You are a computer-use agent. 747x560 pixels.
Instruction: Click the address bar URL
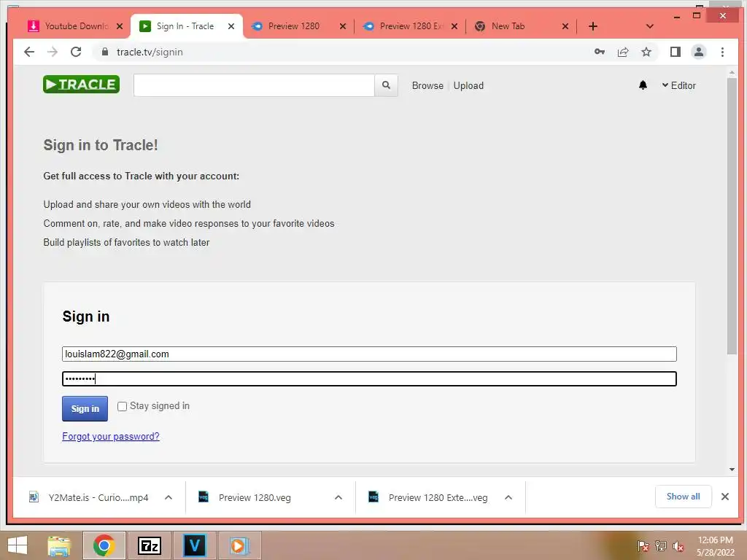(150, 52)
